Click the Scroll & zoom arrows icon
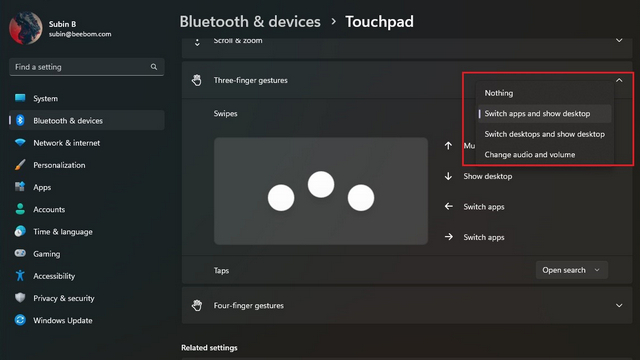Viewport: 640px width, 360px height. (x=197, y=42)
